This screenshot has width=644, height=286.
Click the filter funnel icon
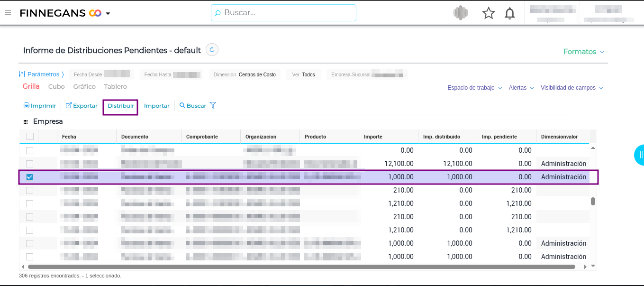point(213,105)
